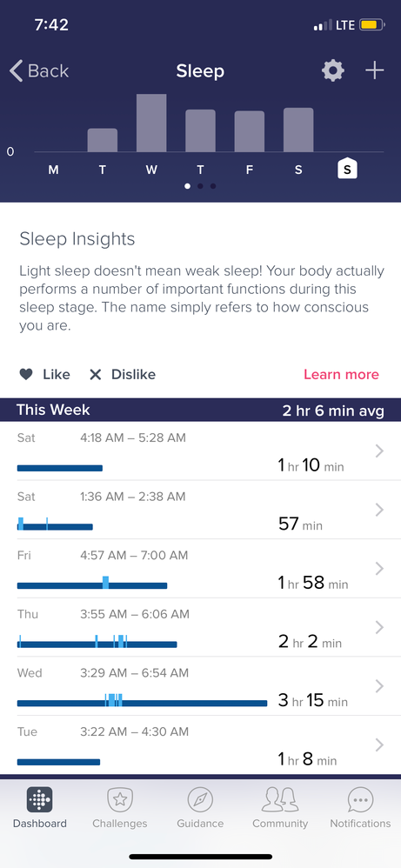This screenshot has width=401, height=868.
Task: Tap Wednesday's sleep stage timeline bar
Action: (x=143, y=701)
